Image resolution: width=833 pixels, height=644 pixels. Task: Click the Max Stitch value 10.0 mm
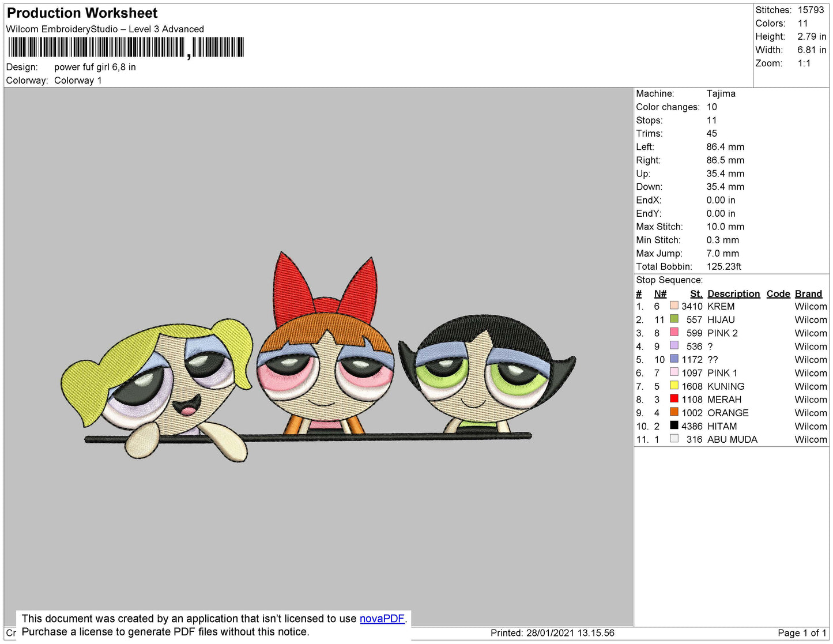click(x=725, y=227)
